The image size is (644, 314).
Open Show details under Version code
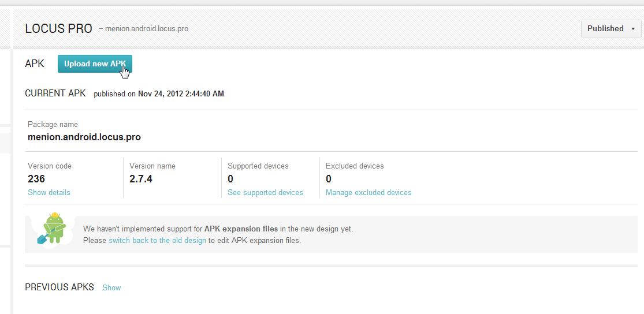(x=49, y=192)
